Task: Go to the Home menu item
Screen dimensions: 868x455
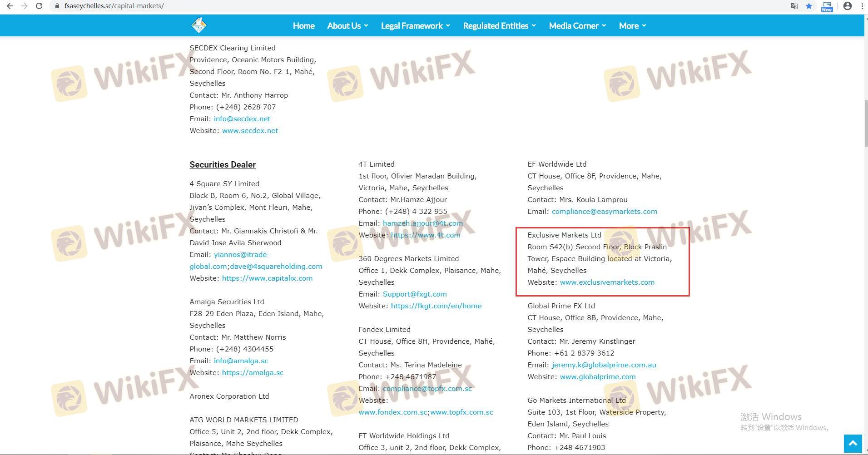Action: click(303, 26)
